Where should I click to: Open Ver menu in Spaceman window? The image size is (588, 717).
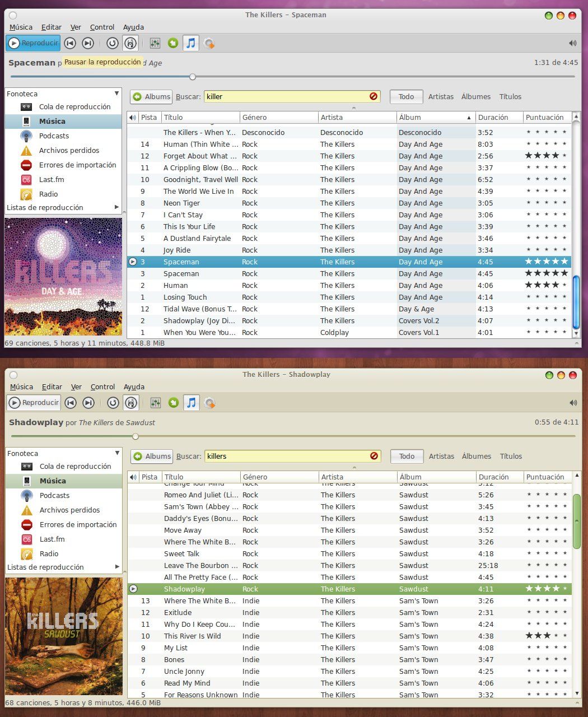click(x=76, y=27)
